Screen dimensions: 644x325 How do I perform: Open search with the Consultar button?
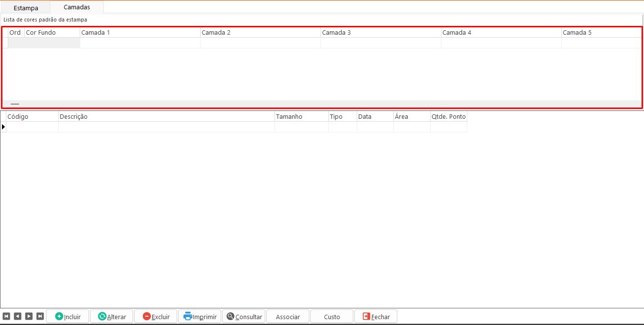pyautogui.click(x=244, y=316)
